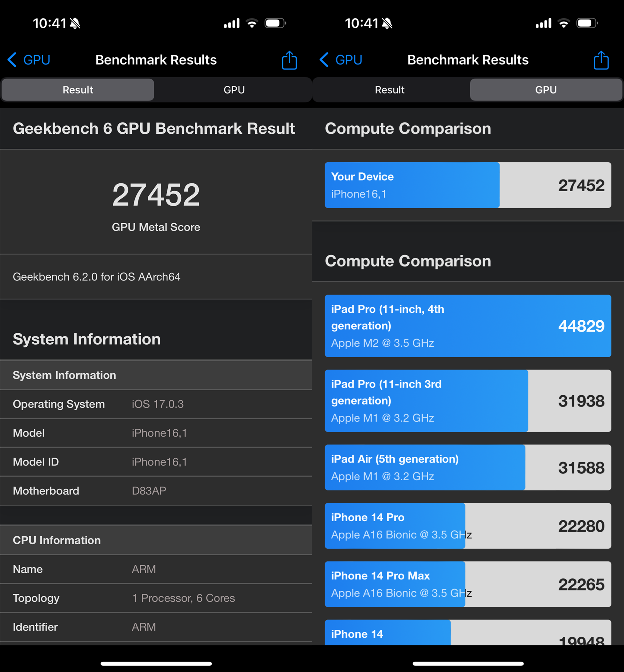624x672 pixels.
Task: Tap the Operating System iOS 17.0.3 row
Action: [x=156, y=404]
